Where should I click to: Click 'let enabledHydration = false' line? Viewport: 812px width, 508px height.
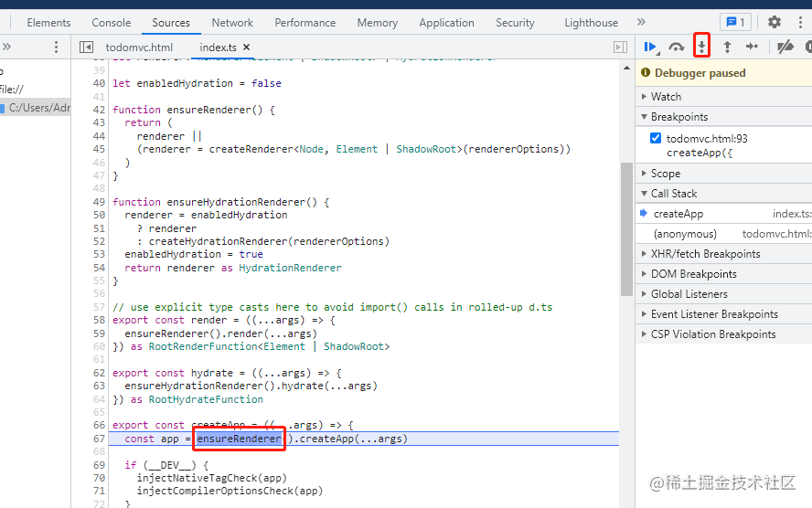tap(197, 83)
